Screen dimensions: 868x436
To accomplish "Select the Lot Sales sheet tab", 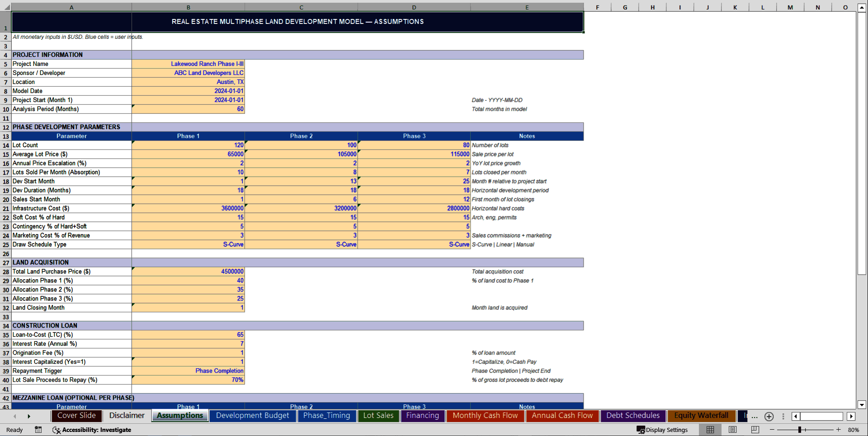I will click(x=378, y=416).
